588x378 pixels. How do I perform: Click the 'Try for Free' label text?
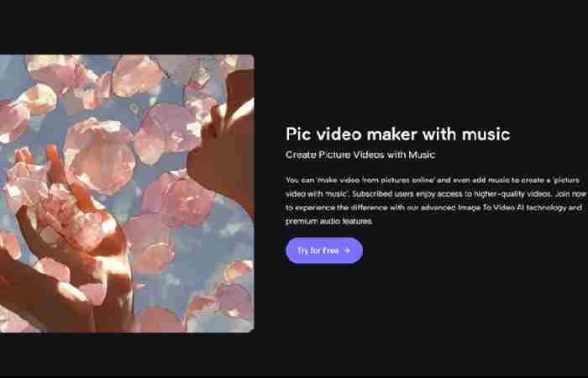[x=318, y=250]
